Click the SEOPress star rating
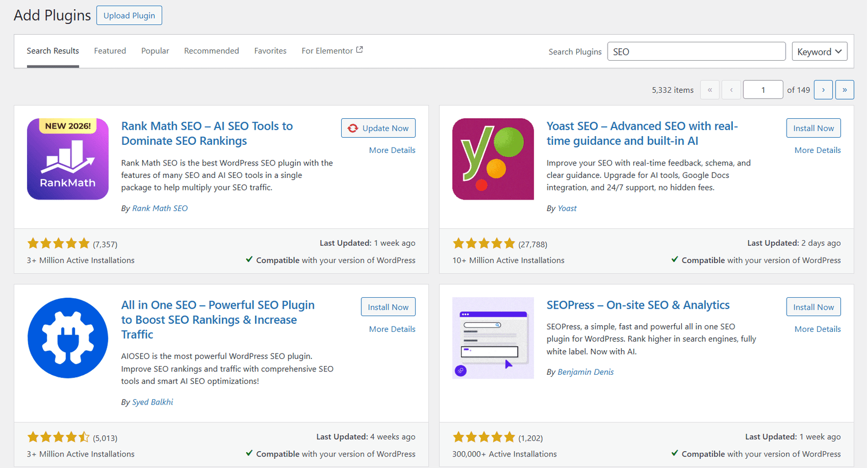868x468 pixels. tap(484, 437)
